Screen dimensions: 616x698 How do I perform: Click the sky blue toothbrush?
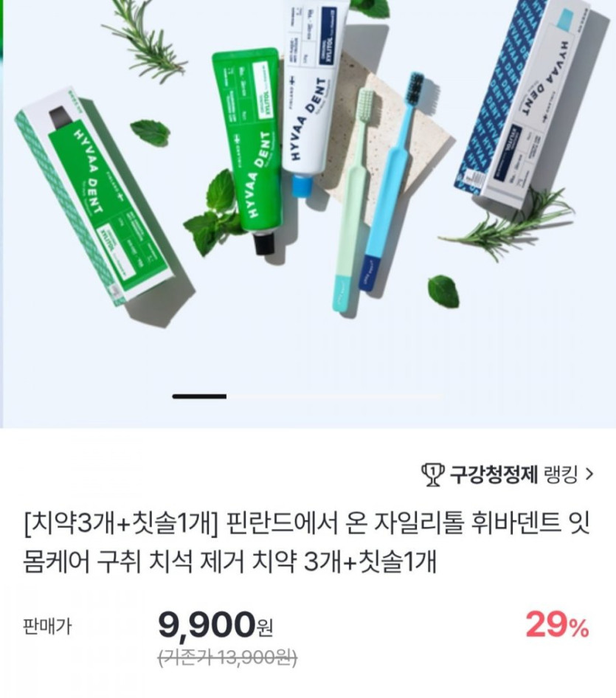point(392,182)
